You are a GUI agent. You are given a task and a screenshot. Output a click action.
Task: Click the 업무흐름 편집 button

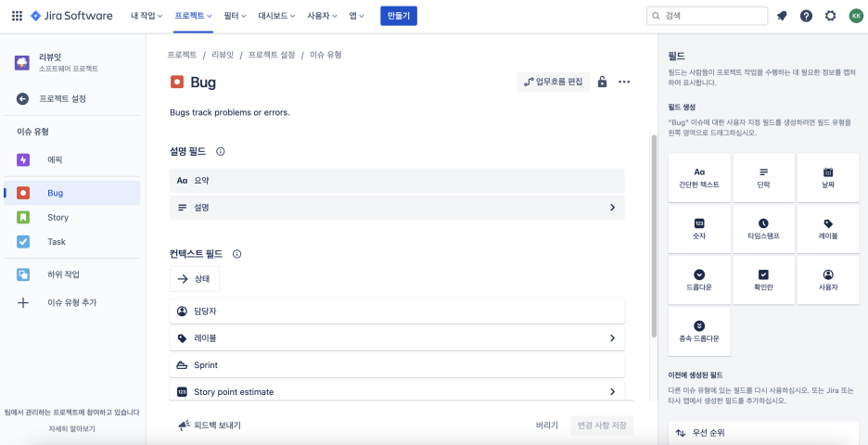point(553,82)
